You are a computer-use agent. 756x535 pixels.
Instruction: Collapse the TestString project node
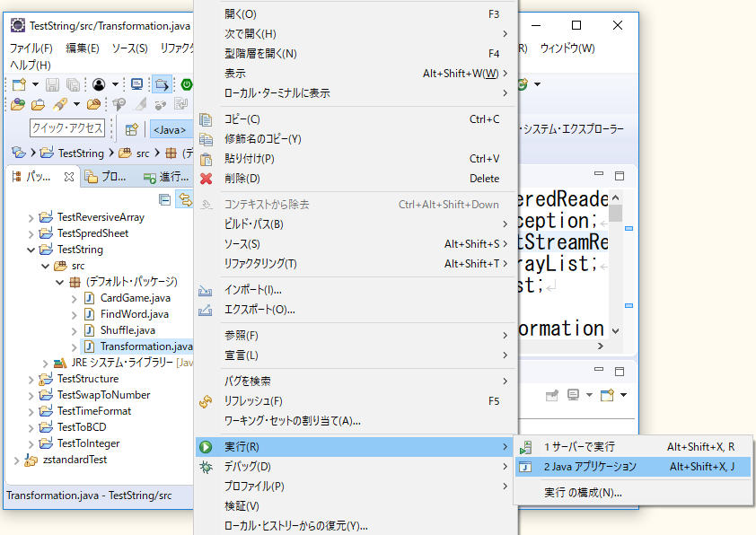pos(31,250)
